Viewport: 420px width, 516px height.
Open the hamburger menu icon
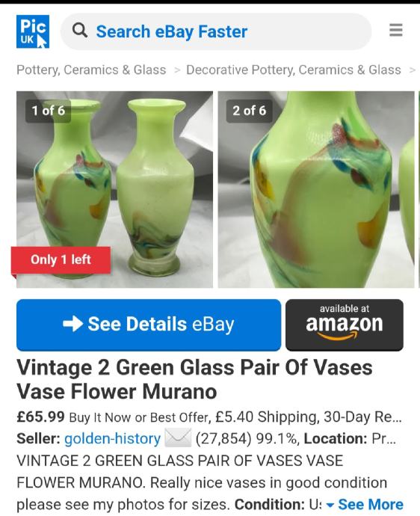coord(395,30)
